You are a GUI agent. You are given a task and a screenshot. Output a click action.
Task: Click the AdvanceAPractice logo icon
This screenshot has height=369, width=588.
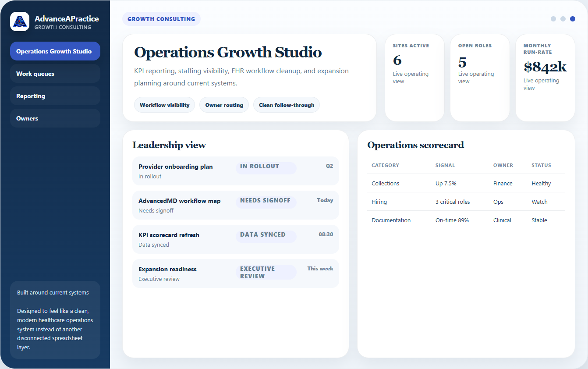pos(19,21)
